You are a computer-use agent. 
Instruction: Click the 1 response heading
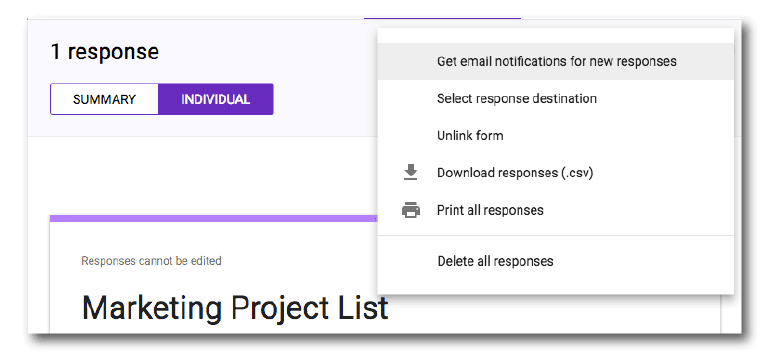point(105,52)
